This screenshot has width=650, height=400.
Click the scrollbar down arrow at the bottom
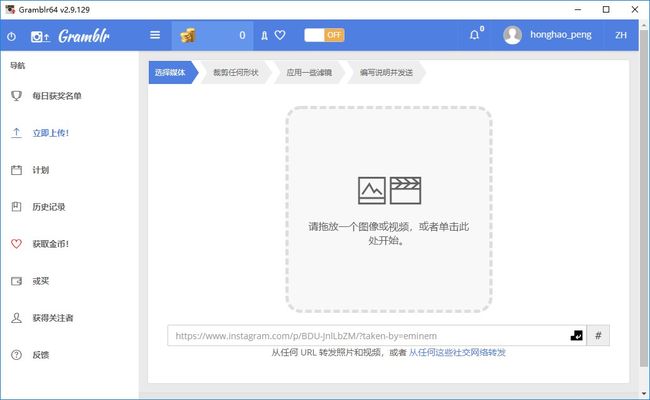(644, 393)
